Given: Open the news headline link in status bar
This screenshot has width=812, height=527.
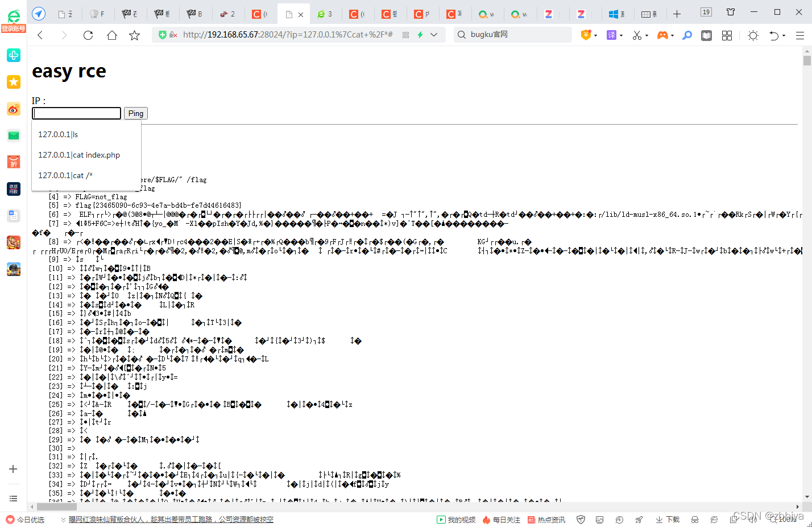Looking at the screenshot, I should [x=171, y=520].
